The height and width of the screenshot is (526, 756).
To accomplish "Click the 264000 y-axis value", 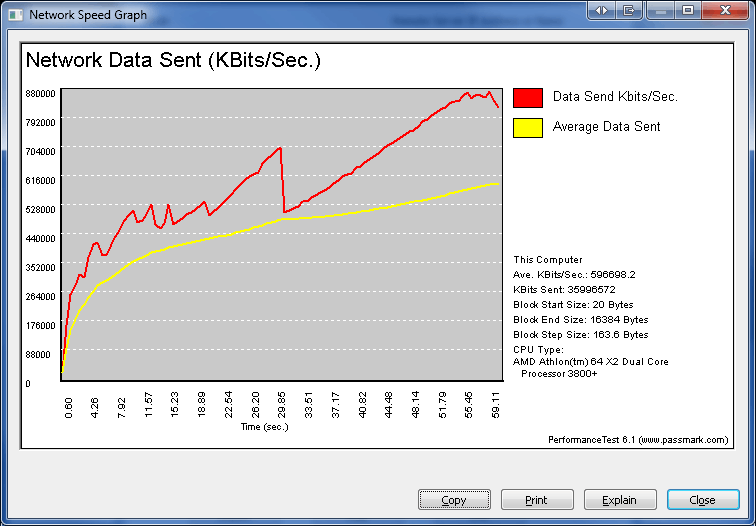I will 40,297.
